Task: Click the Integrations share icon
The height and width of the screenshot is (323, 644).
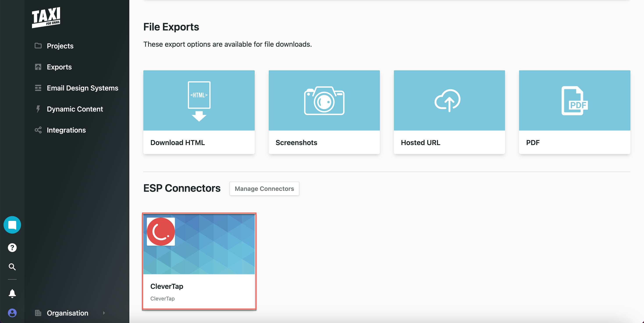Action: (38, 130)
